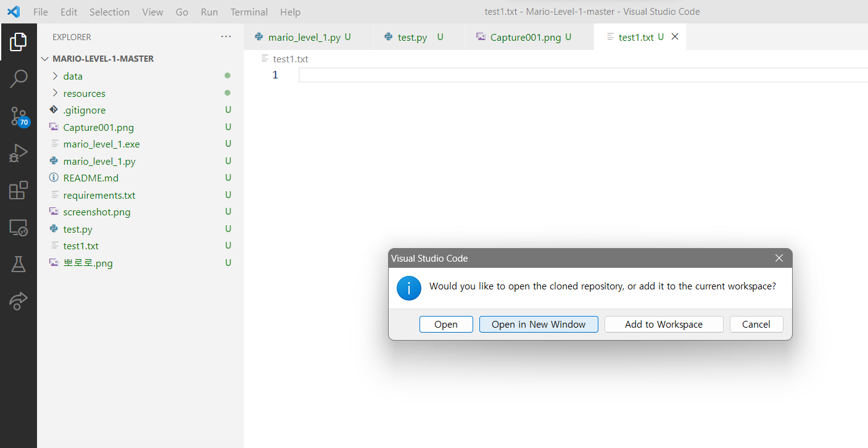Select .gitignore in Explorer
The width and height of the screenshot is (868, 448).
click(x=140, y=110)
